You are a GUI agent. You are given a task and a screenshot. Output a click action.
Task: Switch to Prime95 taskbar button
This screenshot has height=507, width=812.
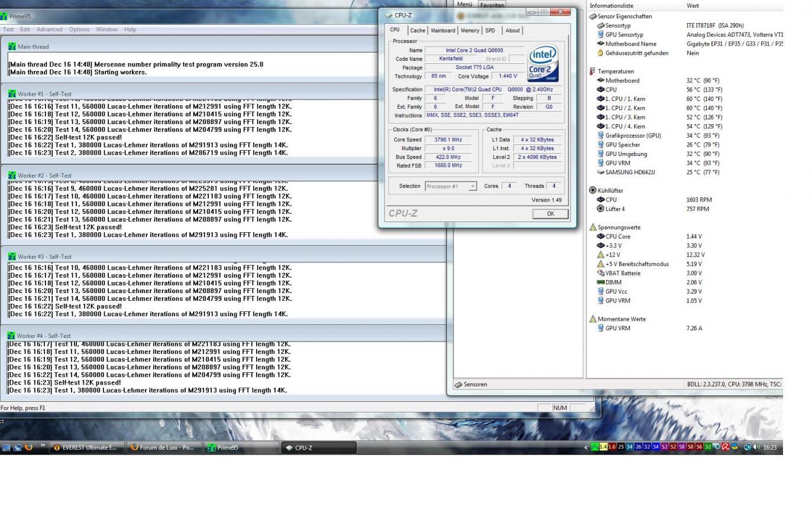(241, 447)
